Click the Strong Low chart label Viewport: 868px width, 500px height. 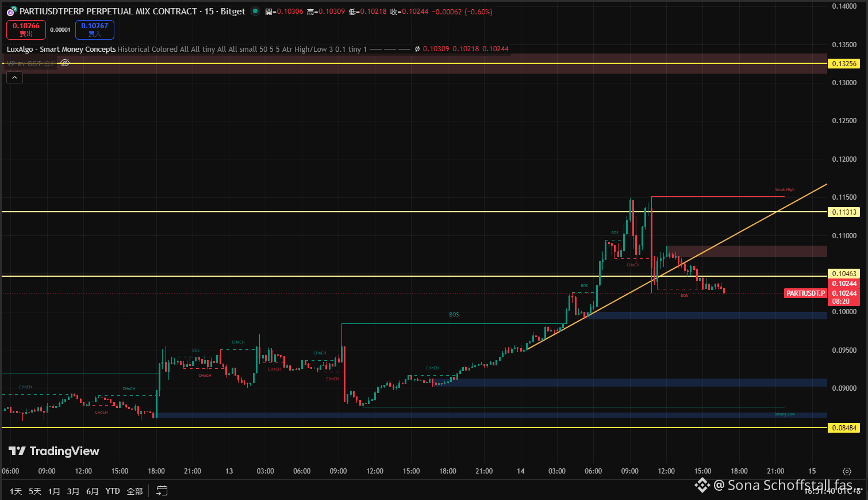point(785,414)
